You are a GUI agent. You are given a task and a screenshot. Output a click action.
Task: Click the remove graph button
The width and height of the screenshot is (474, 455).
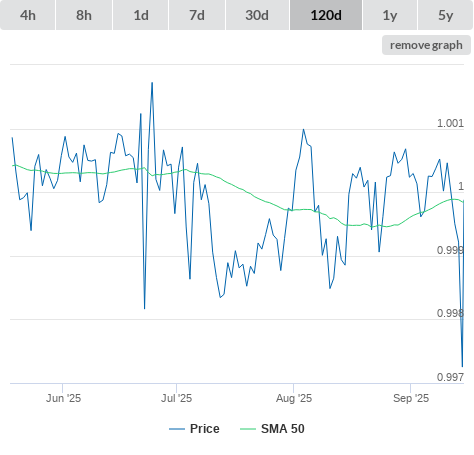coord(426,45)
